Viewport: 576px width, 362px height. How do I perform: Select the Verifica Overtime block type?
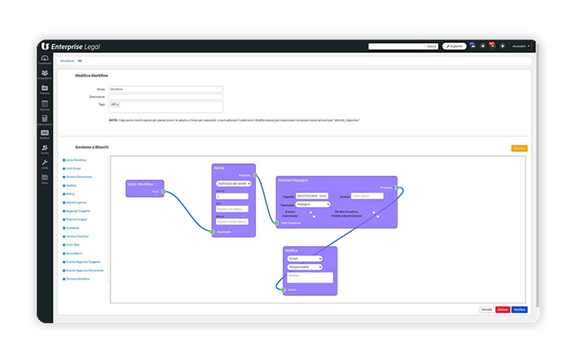[77, 237]
